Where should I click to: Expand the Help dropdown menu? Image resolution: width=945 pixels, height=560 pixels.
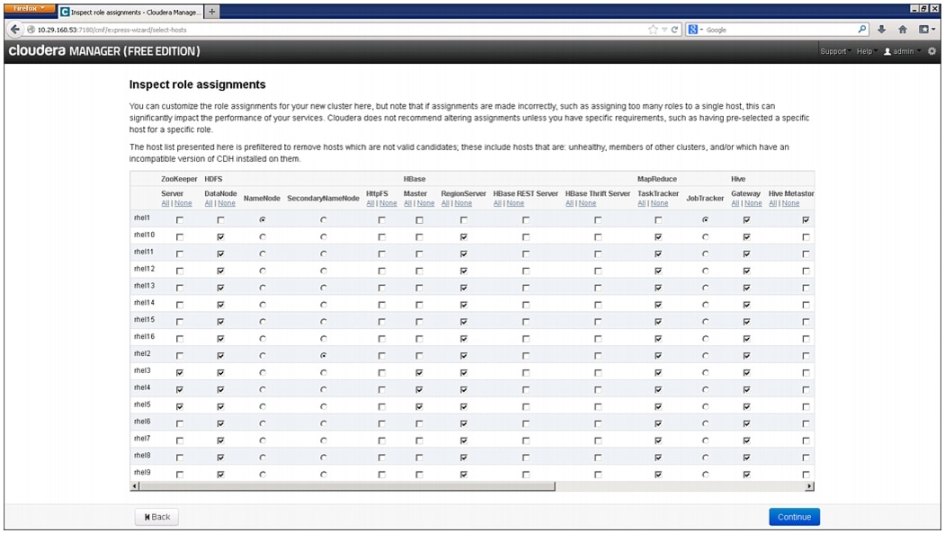click(865, 51)
